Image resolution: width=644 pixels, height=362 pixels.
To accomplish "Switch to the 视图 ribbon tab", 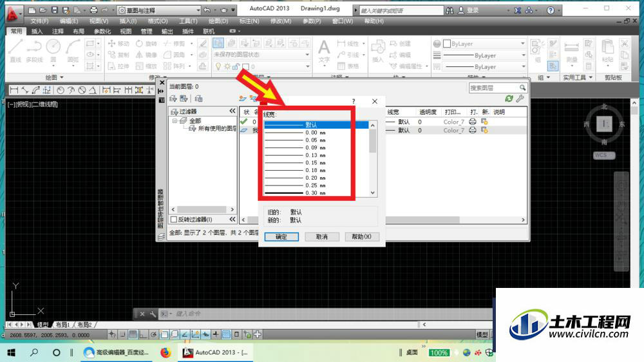I will (126, 31).
